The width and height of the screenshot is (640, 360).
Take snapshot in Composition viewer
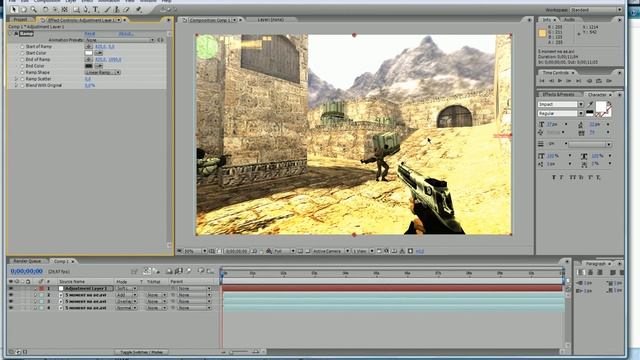(x=254, y=251)
